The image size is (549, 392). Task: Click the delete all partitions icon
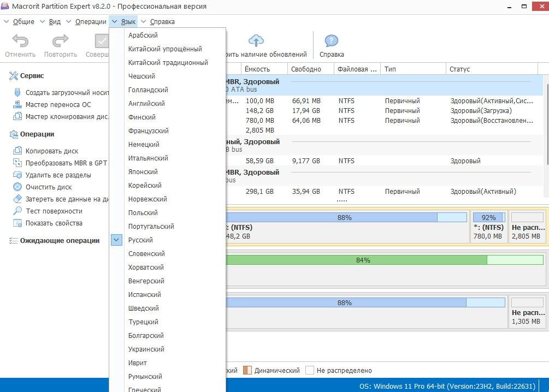point(17,175)
